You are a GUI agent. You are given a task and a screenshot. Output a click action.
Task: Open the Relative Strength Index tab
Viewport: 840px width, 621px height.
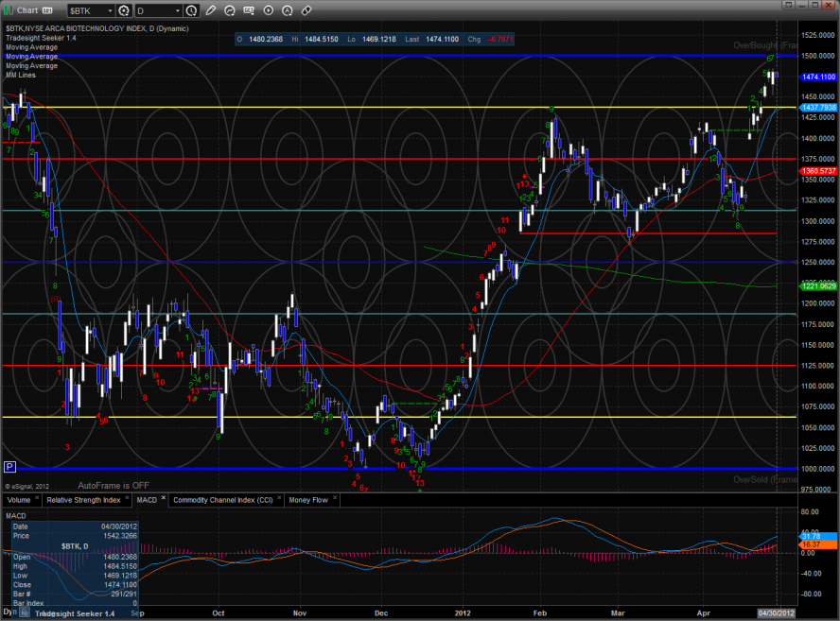tap(83, 499)
